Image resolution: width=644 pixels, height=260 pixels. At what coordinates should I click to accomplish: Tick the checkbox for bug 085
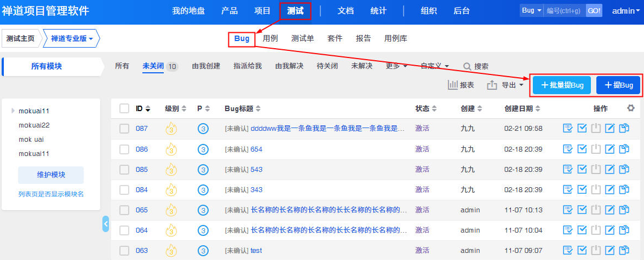tap(124, 169)
